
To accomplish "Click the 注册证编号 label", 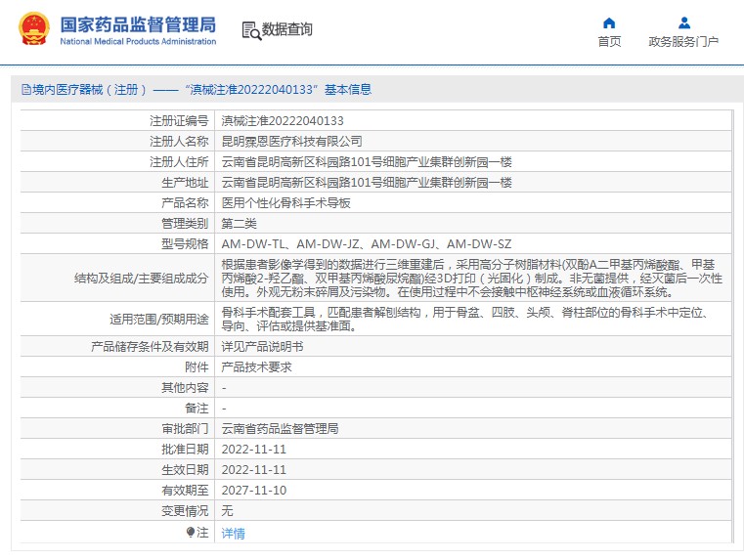I will tap(179, 121).
